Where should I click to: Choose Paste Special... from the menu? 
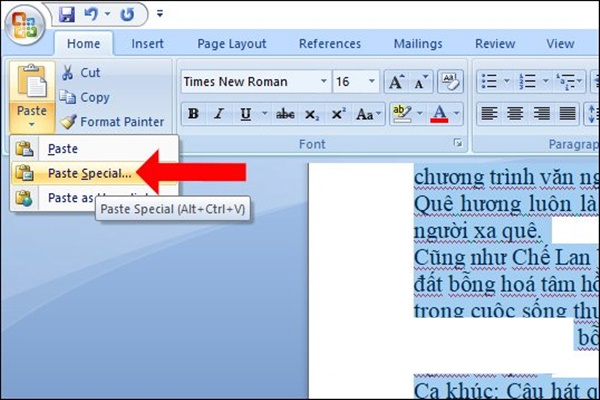94,173
